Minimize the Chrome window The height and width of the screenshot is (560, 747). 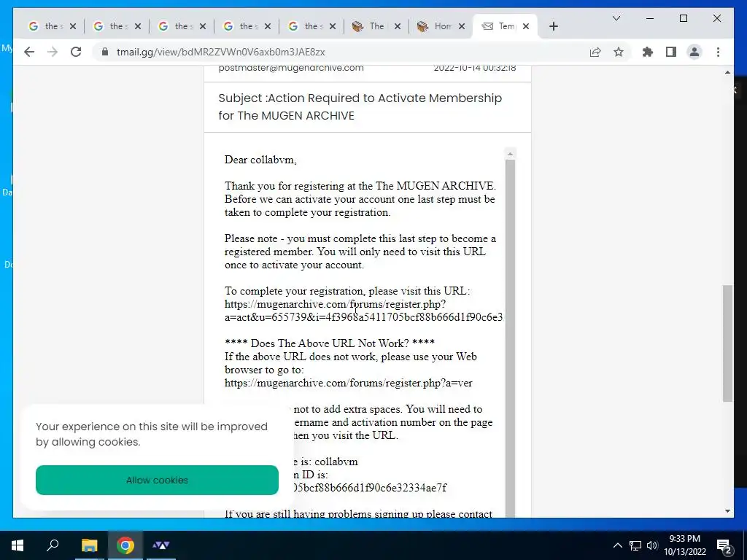[x=650, y=18]
